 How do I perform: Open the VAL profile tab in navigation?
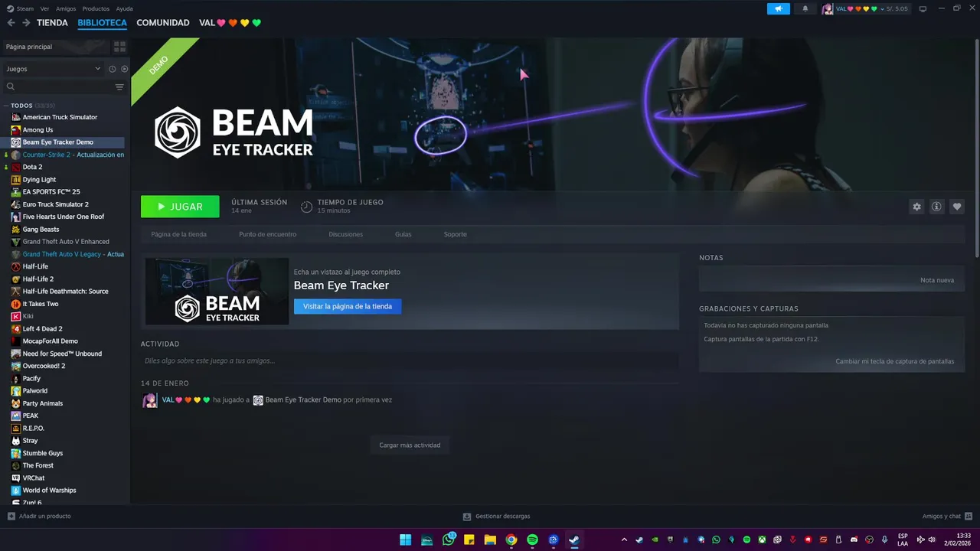[x=230, y=23]
